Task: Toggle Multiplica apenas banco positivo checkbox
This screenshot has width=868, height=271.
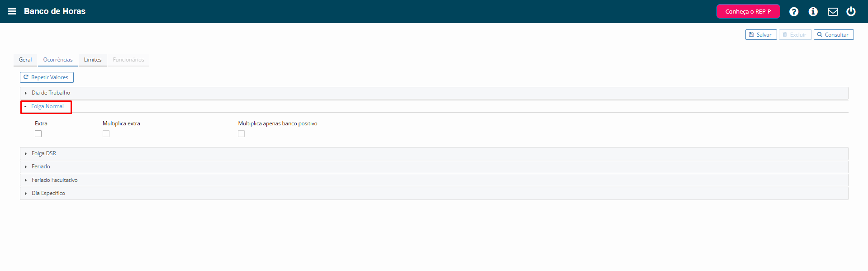Action: click(x=241, y=134)
